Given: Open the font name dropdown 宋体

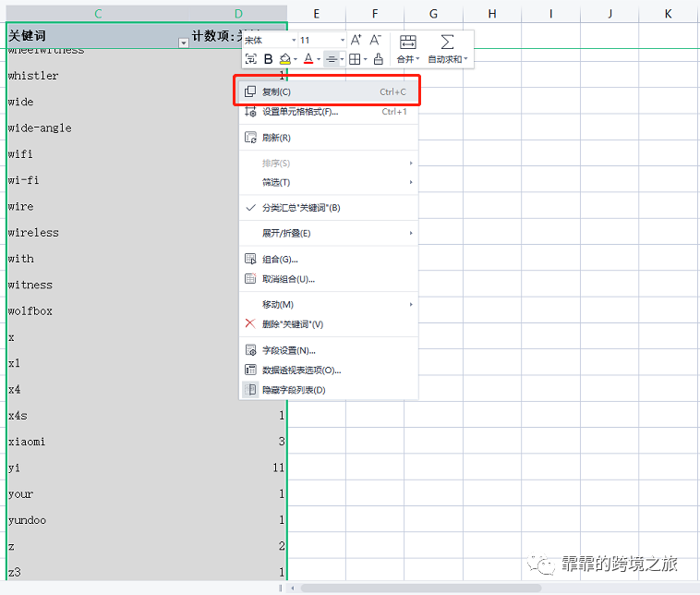Looking at the screenshot, I should tap(294, 41).
